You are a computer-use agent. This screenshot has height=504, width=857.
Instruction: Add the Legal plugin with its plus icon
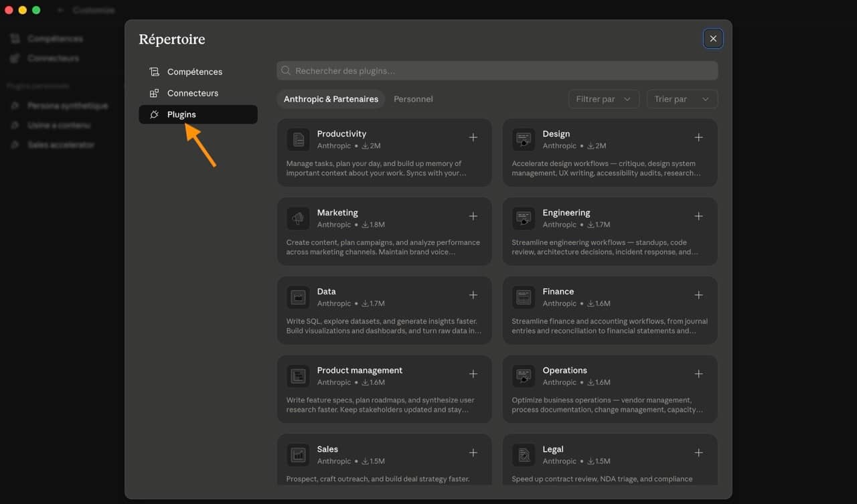[698, 453]
